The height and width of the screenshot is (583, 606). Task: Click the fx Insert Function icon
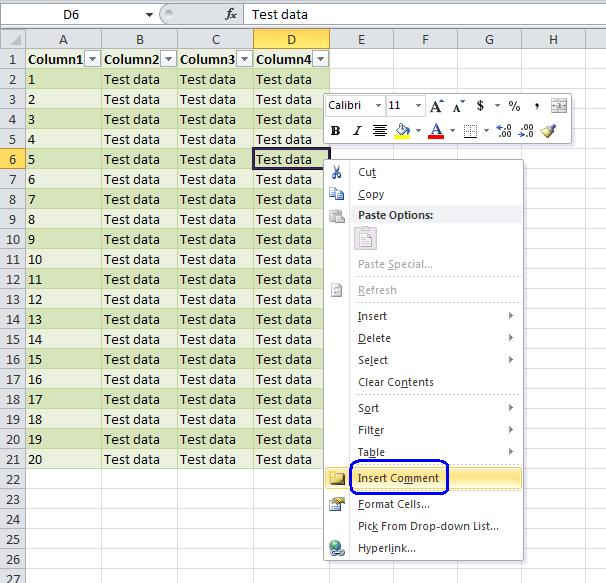coord(231,14)
